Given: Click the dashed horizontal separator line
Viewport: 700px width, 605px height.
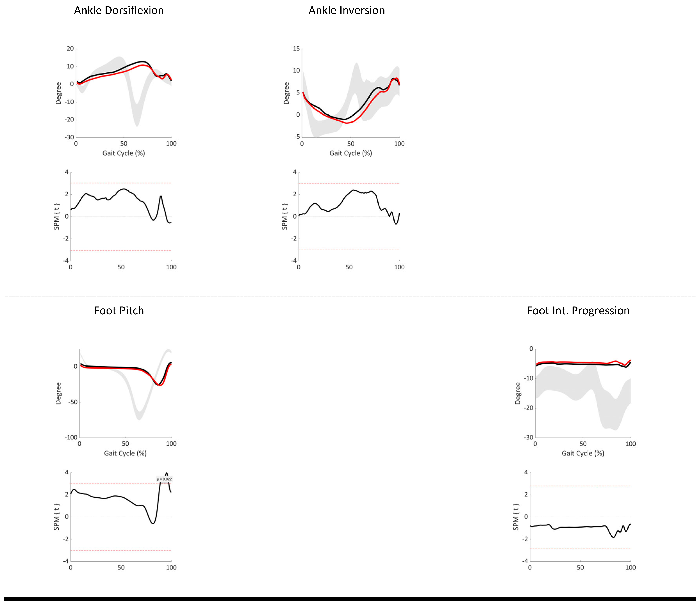Looking at the screenshot, I should click(350, 297).
